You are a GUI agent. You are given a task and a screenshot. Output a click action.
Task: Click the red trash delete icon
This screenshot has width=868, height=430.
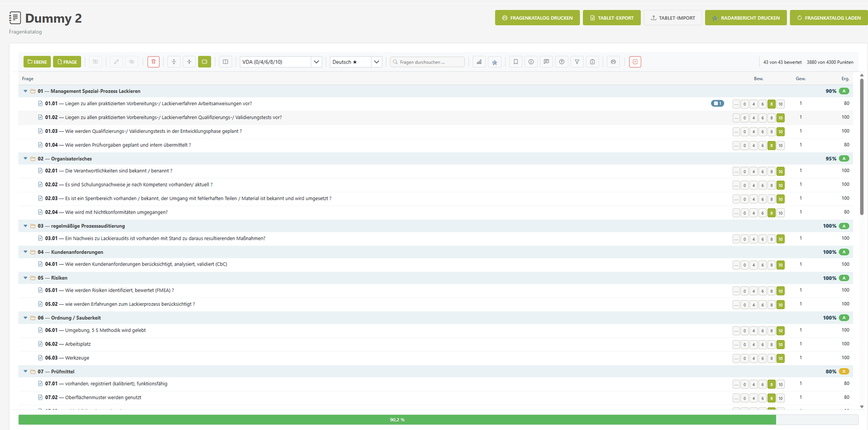click(x=154, y=62)
